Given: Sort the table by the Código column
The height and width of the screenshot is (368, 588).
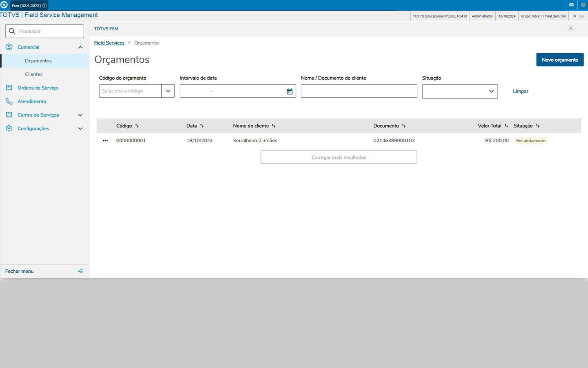Looking at the screenshot, I should tap(137, 126).
